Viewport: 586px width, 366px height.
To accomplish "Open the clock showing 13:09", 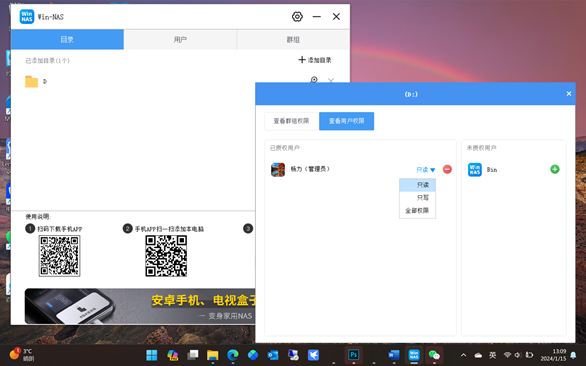I will click(x=553, y=355).
